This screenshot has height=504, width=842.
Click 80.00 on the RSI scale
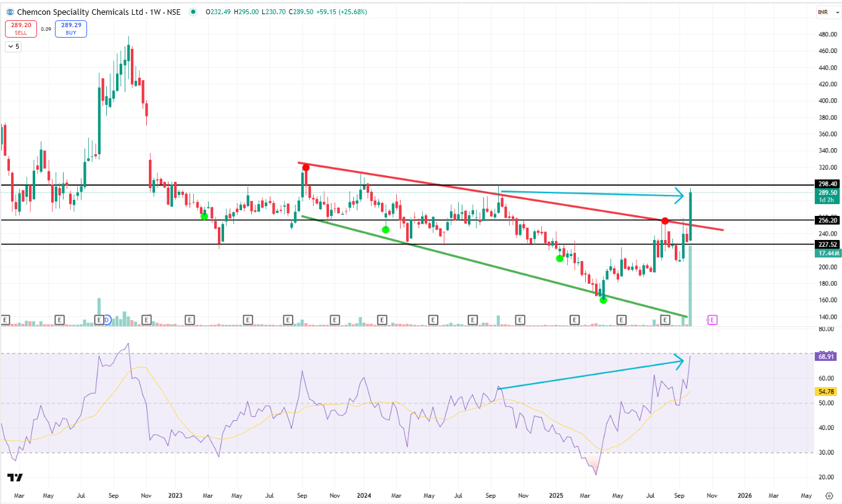(826, 329)
